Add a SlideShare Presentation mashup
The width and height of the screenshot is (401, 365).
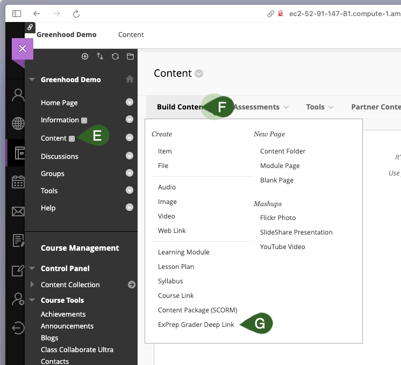click(296, 232)
